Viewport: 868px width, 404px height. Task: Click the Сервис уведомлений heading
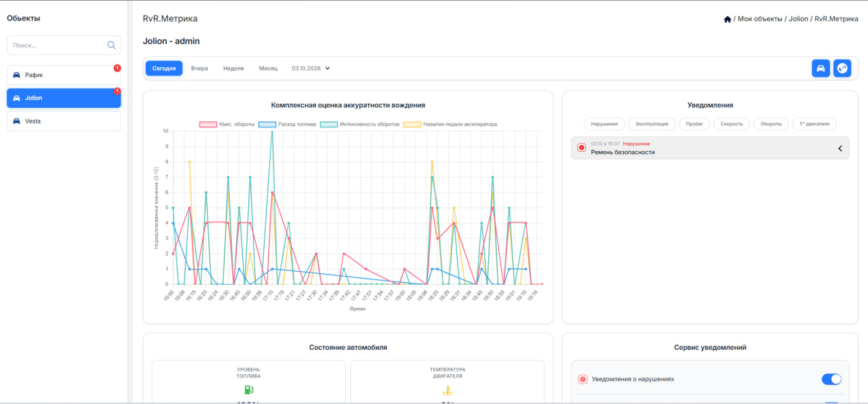point(710,347)
